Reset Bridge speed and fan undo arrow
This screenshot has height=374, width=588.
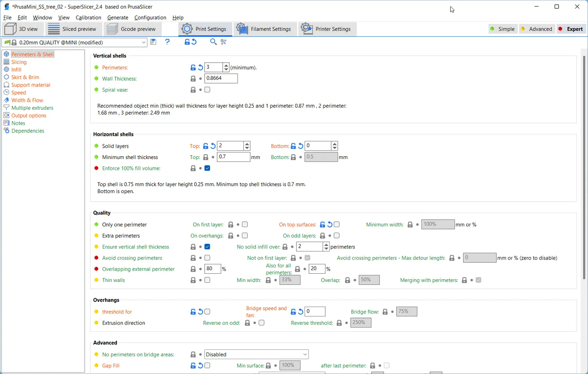(x=301, y=312)
